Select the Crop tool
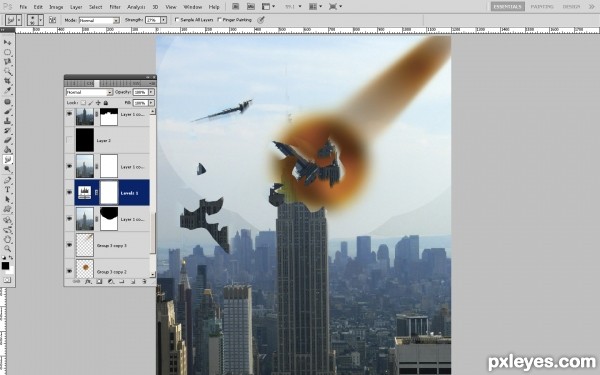Image resolution: width=600 pixels, height=375 pixels. [x=7, y=81]
